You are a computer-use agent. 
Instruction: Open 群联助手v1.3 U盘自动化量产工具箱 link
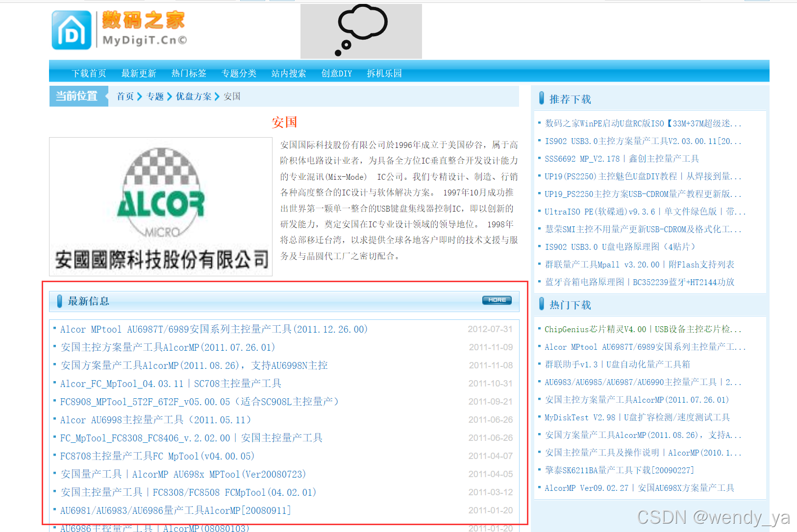pos(618,364)
